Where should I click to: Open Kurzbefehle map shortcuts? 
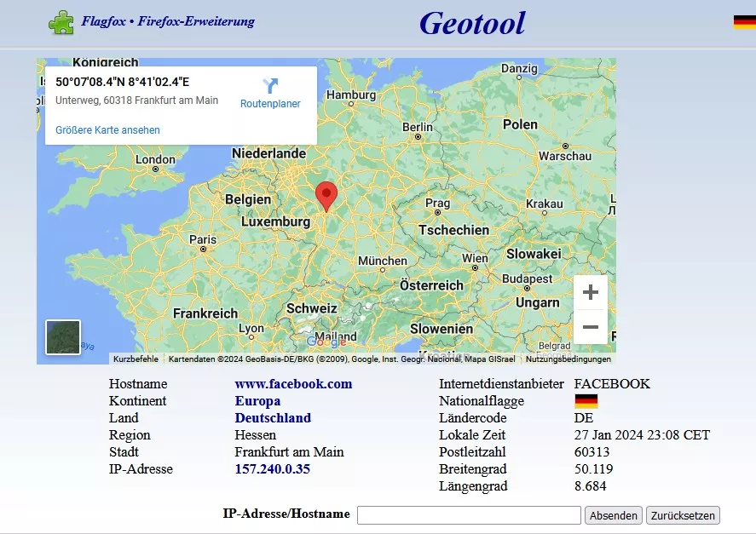(x=136, y=359)
